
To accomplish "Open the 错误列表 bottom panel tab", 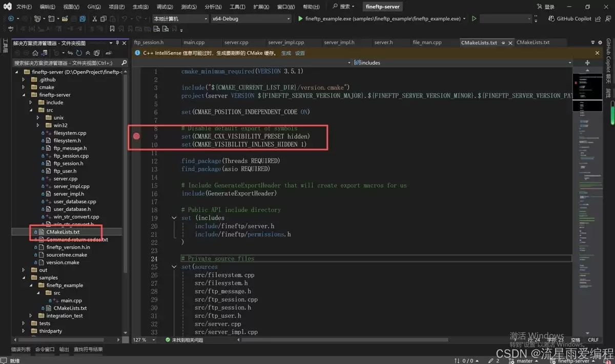I will coord(20,350).
